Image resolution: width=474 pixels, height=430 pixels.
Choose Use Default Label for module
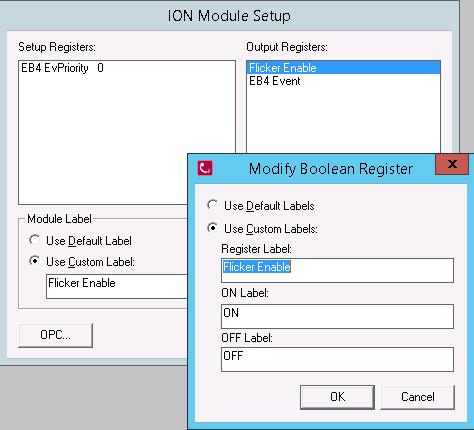[x=34, y=240]
